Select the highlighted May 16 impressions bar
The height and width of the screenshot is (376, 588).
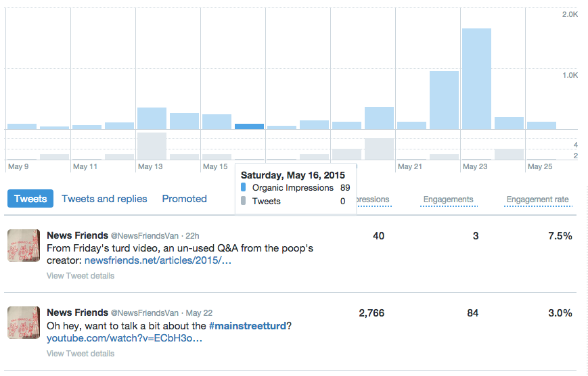(x=249, y=126)
